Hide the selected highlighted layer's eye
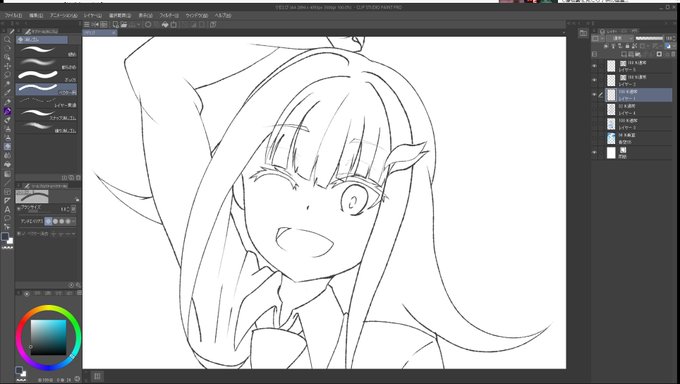The height and width of the screenshot is (384, 680). (595, 95)
